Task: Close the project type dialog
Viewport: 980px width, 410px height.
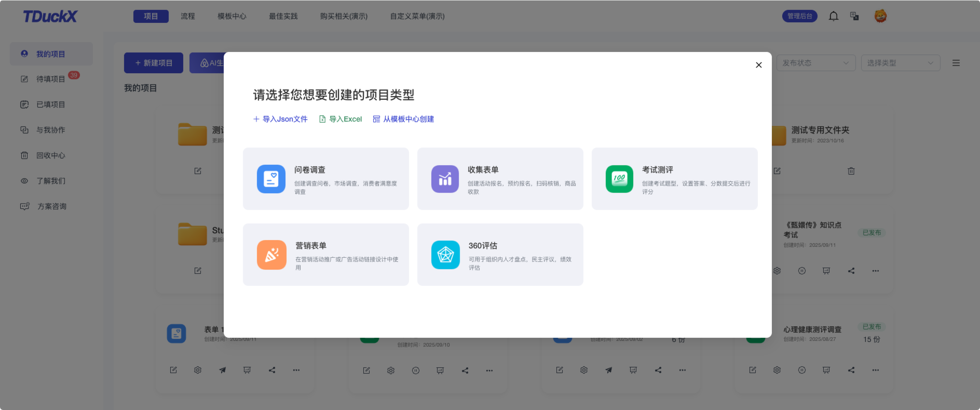Action: click(759, 65)
